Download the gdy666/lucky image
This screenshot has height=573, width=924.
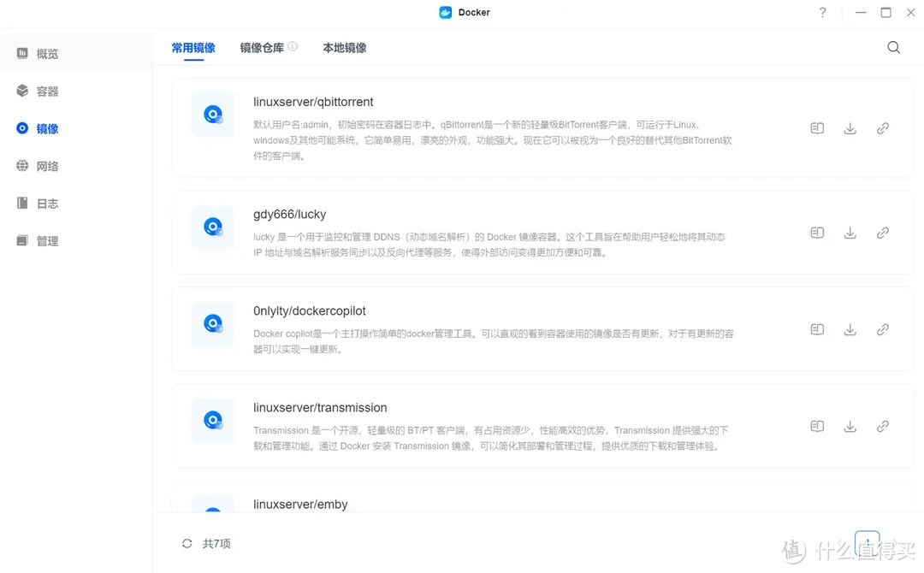(x=850, y=232)
